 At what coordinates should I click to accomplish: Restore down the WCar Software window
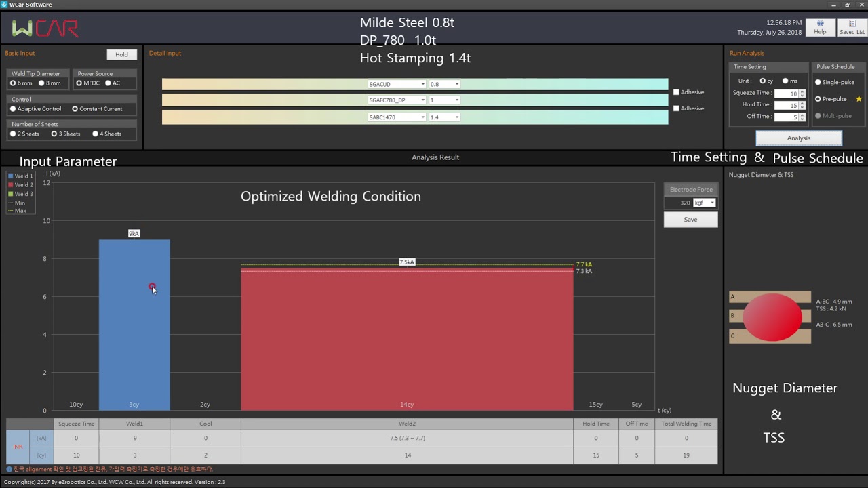point(847,5)
